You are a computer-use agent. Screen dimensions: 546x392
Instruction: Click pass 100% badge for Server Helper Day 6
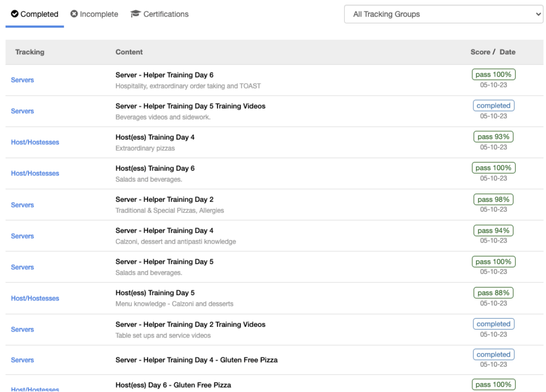(x=493, y=74)
